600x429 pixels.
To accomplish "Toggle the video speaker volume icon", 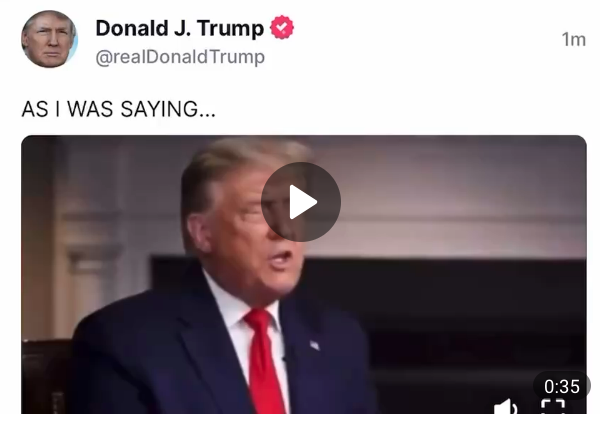I will click(505, 407).
